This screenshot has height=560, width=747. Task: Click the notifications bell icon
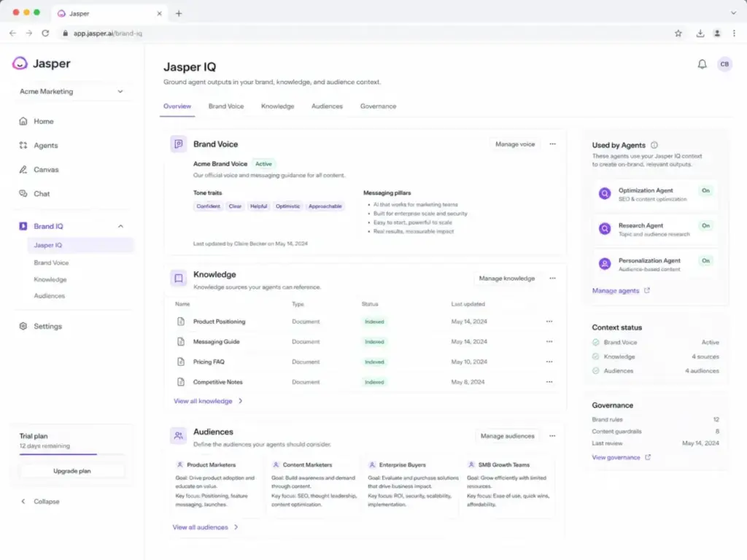[x=703, y=64]
